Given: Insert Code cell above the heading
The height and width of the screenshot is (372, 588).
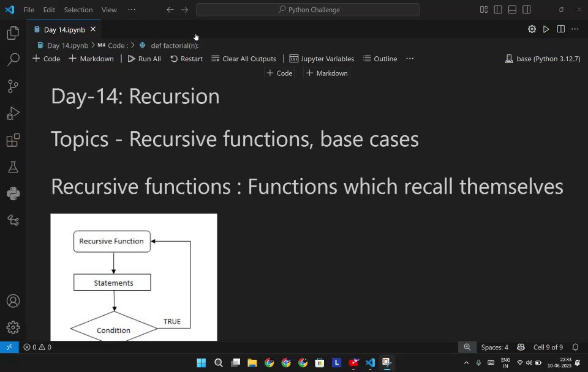Looking at the screenshot, I should [279, 73].
